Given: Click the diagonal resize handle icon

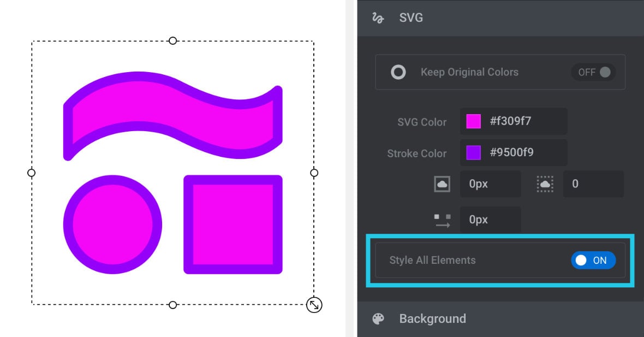Looking at the screenshot, I should tap(314, 305).
